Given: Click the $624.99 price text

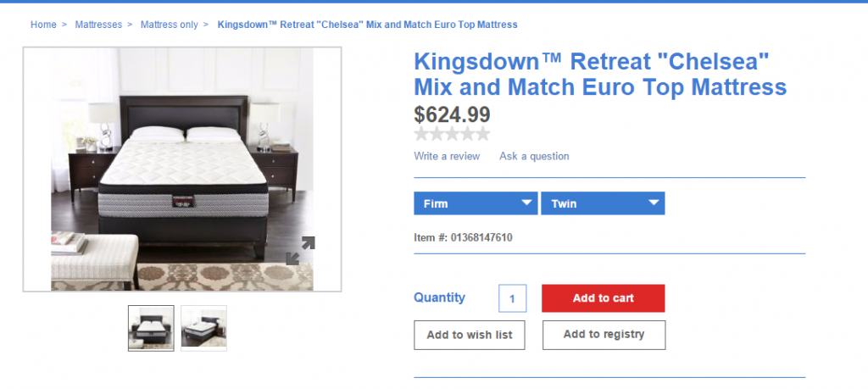Looking at the screenshot, I should [452, 114].
